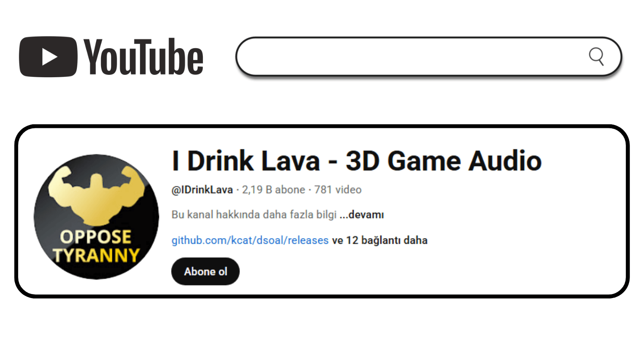
Task: Click the OPPOSE text on the avatar
Action: [96, 237]
